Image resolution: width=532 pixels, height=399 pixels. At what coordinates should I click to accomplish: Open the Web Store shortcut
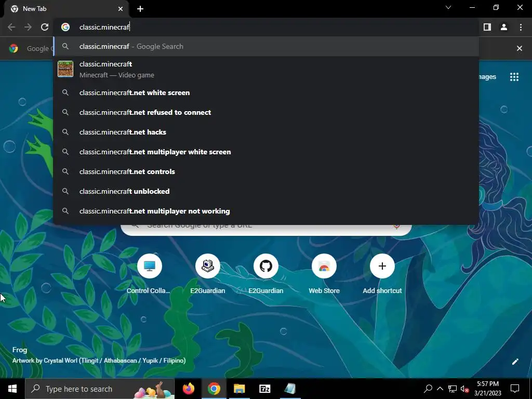324,274
